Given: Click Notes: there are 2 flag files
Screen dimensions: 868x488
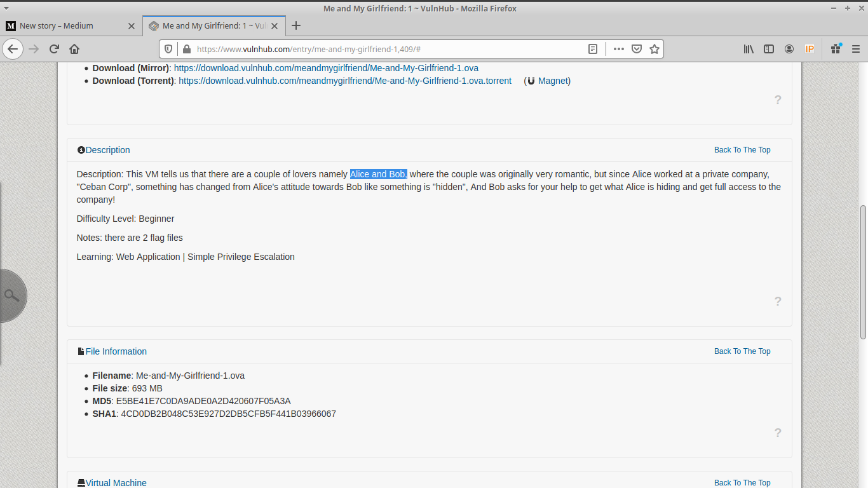Looking at the screenshot, I should (130, 238).
